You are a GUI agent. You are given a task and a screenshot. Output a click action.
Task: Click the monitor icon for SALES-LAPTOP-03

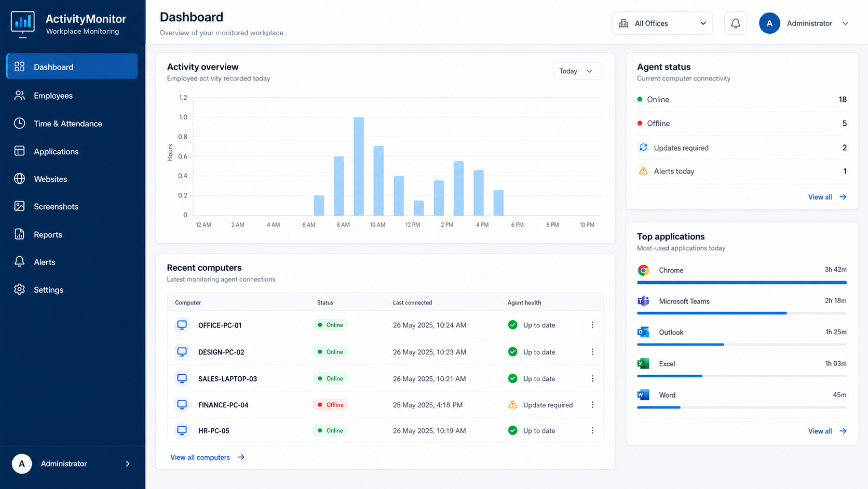tap(182, 378)
